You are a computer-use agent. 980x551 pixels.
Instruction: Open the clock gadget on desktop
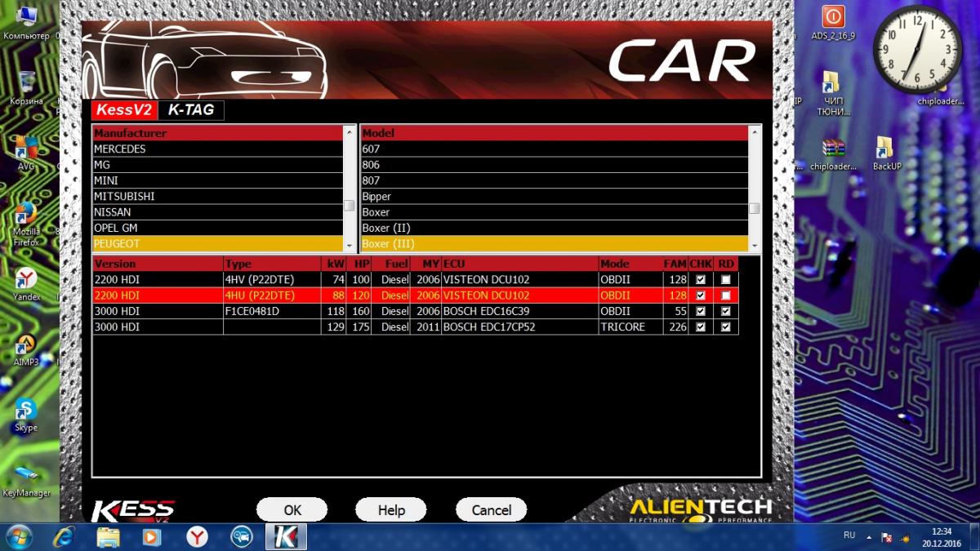(x=918, y=50)
